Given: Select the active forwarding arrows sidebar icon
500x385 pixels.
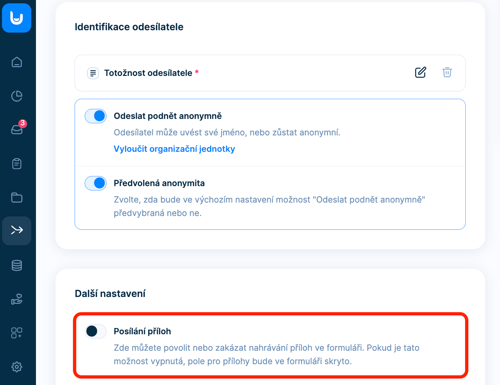Looking at the screenshot, I should (17, 230).
